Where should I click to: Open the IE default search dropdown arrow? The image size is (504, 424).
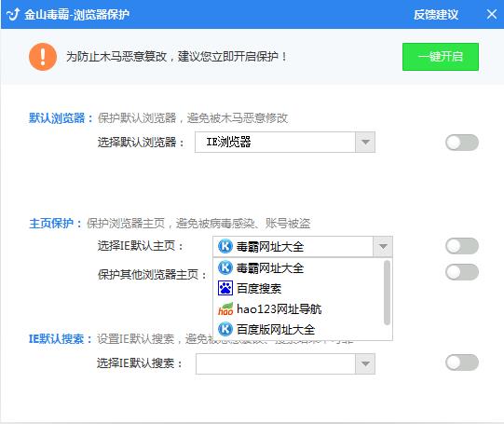click(x=365, y=363)
